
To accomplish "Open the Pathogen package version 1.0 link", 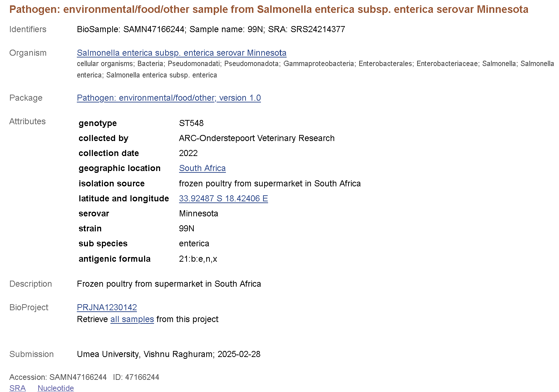I will pos(169,98).
